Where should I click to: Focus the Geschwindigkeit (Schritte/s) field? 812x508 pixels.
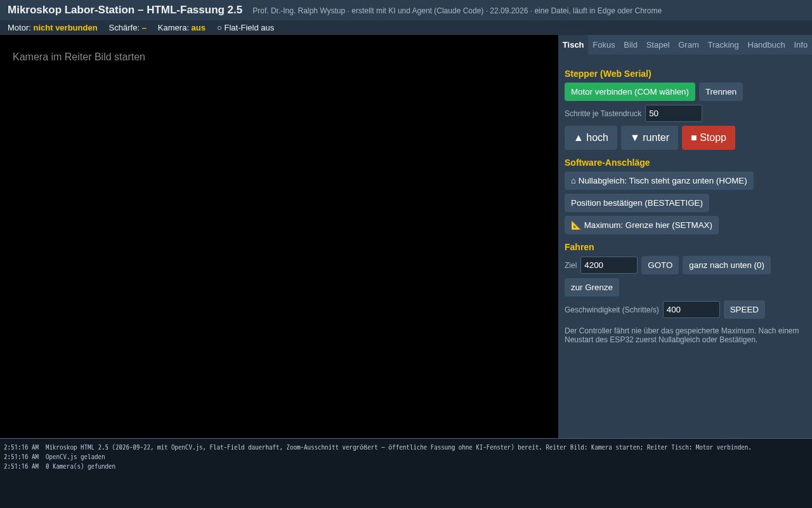tap(691, 309)
